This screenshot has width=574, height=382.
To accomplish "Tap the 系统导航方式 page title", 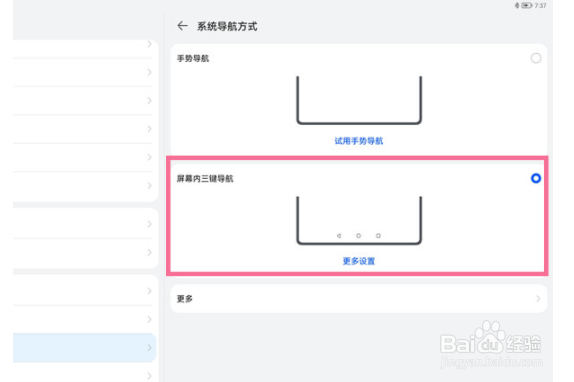I will [227, 26].
